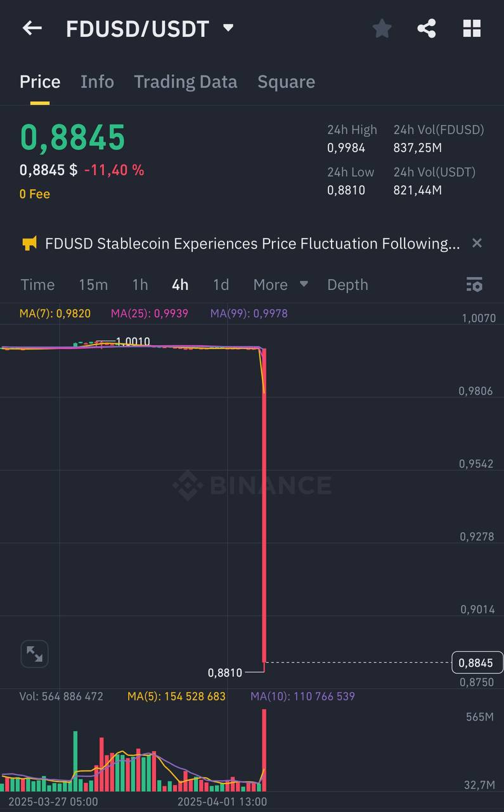This screenshot has height=812, width=504.
Task: Tap the back arrow icon
Action: coord(32,28)
